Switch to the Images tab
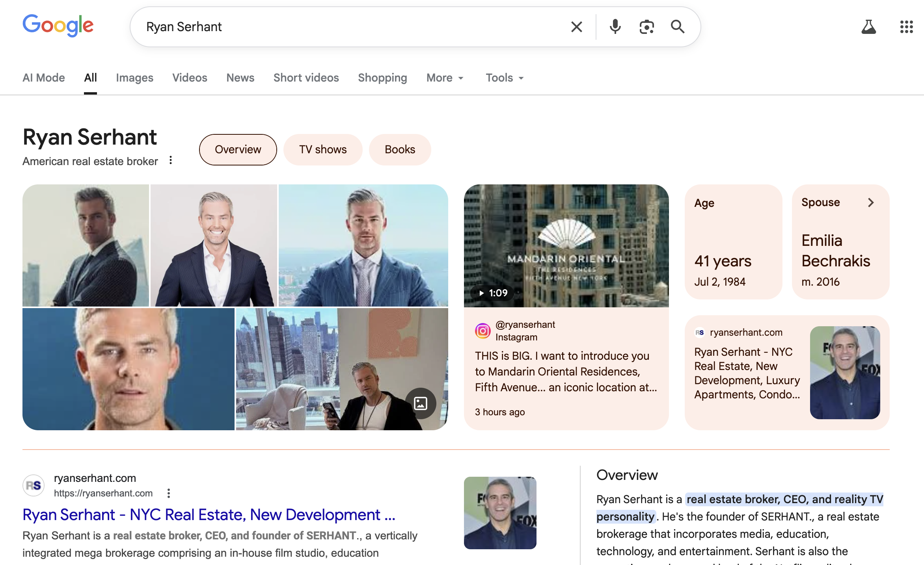924x565 pixels. click(134, 78)
